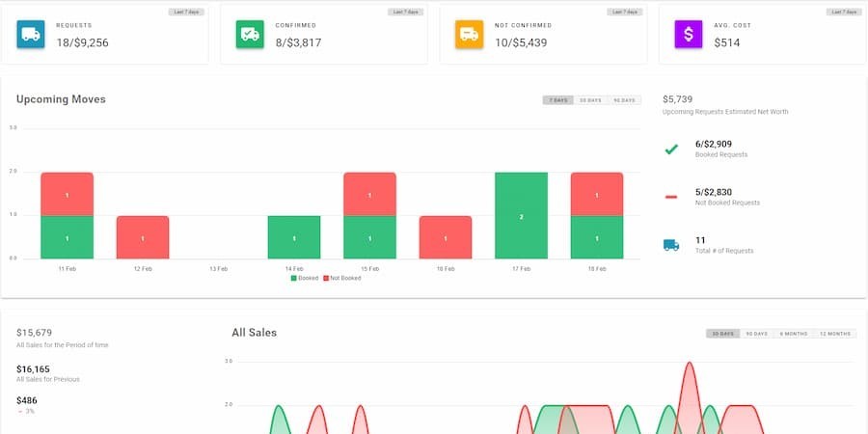The height and width of the screenshot is (434, 868).
Task: Click the All Sales heading
Action: point(254,333)
